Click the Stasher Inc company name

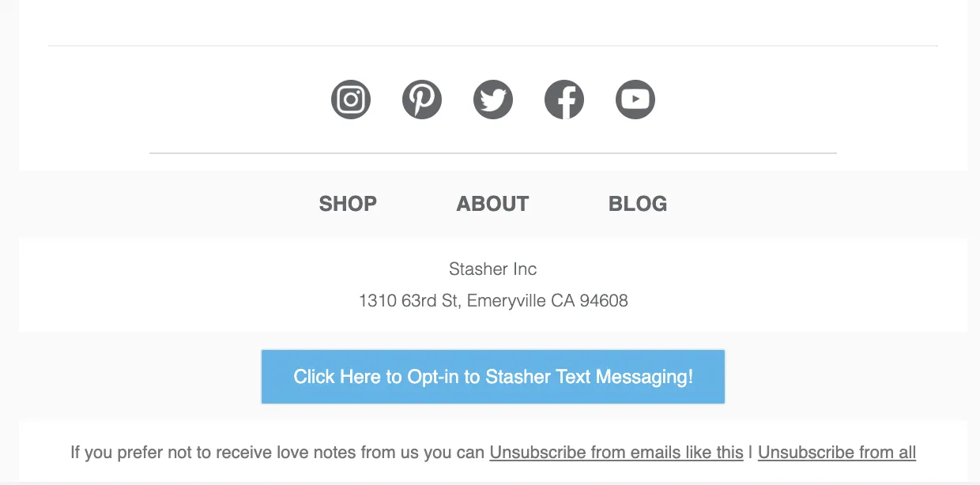pyautogui.click(x=492, y=269)
